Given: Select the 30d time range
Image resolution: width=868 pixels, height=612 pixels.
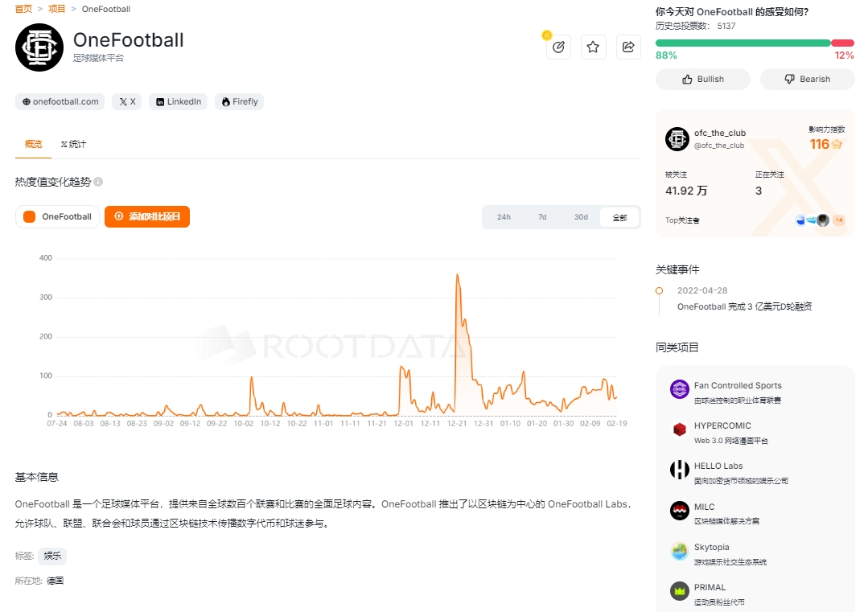Looking at the screenshot, I should click(x=581, y=217).
